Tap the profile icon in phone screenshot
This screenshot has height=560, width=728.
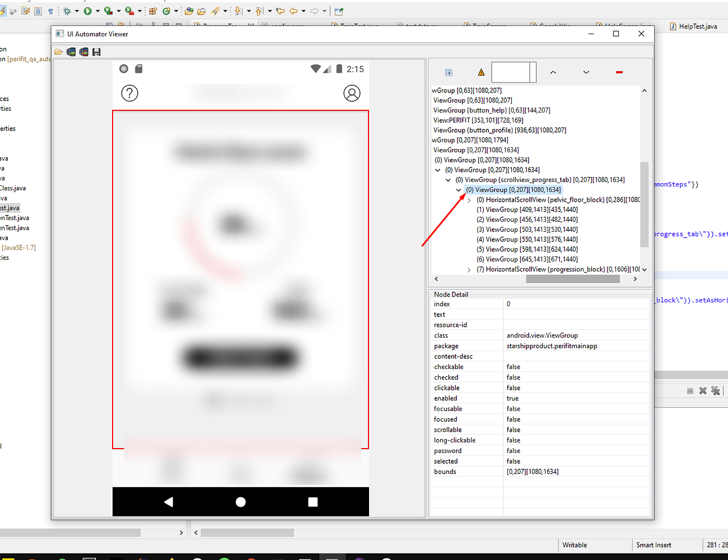click(352, 93)
